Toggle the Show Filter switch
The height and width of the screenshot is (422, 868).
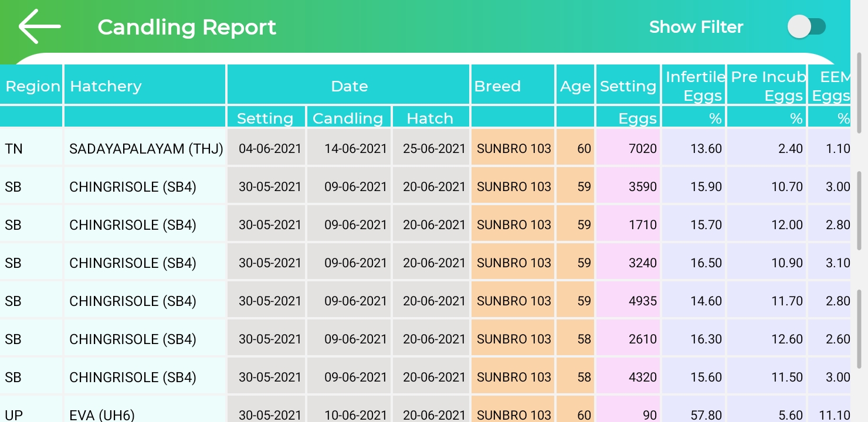pyautogui.click(x=806, y=27)
